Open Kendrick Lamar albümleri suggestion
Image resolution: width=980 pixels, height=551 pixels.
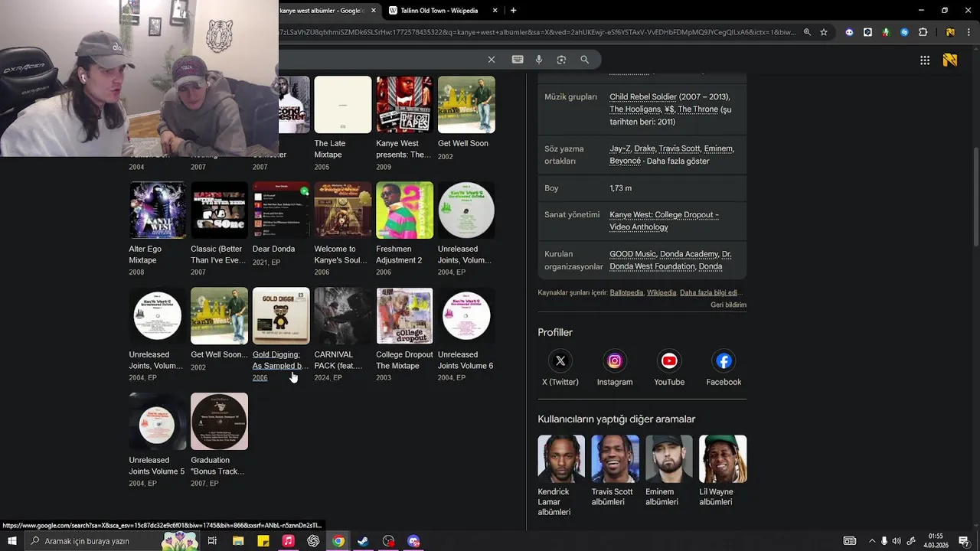pyautogui.click(x=561, y=476)
